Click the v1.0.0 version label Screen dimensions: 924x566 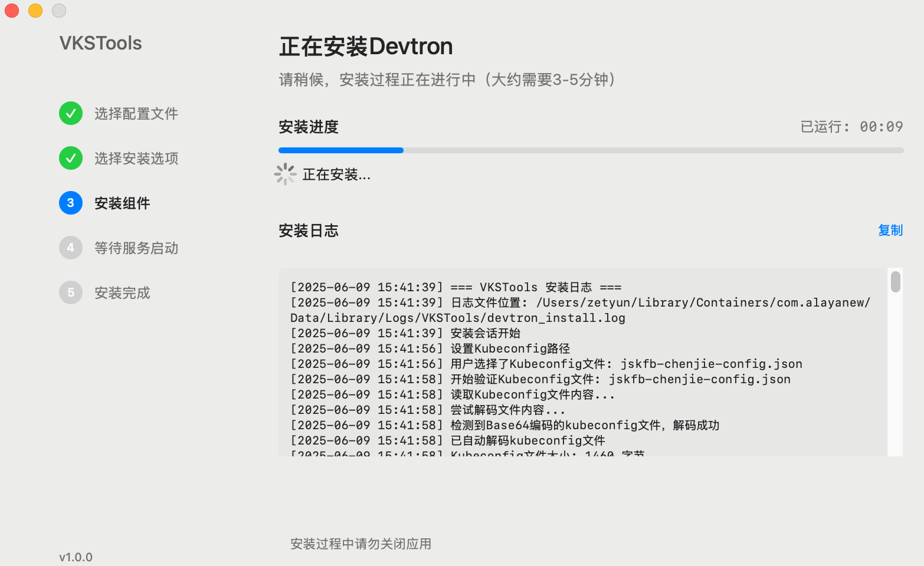(76, 557)
